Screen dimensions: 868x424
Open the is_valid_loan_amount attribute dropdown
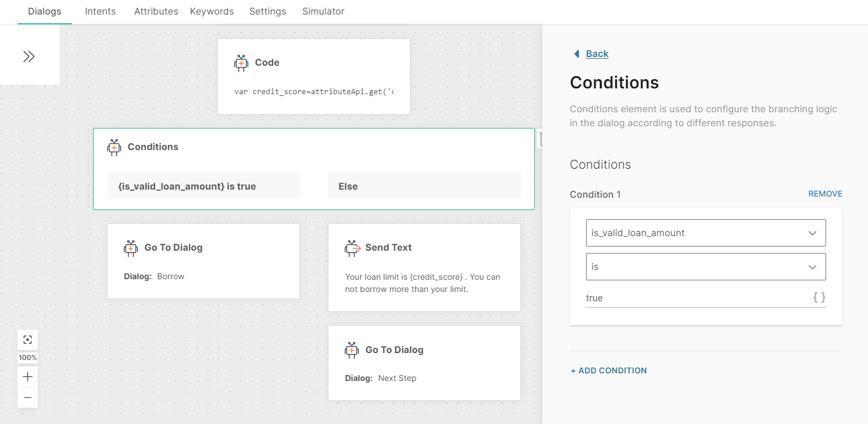pyautogui.click(x=705, y=233)
